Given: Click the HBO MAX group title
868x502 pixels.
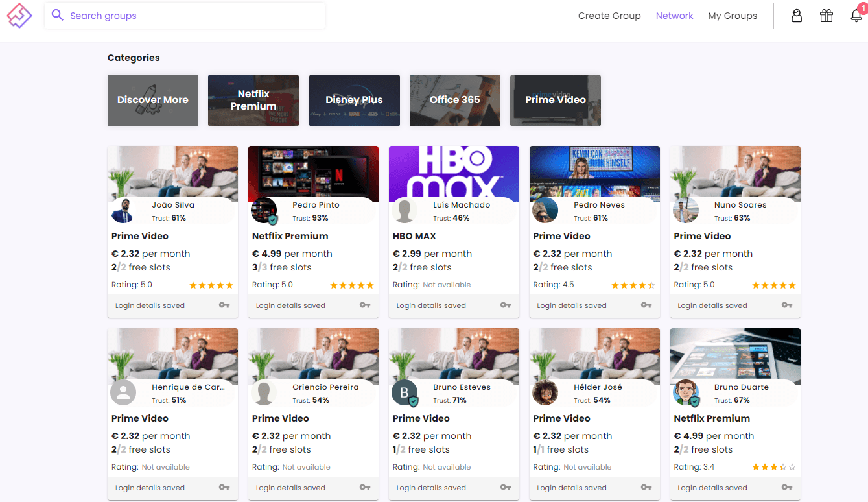Looking at the screenshot, I should tap(414, 236).
